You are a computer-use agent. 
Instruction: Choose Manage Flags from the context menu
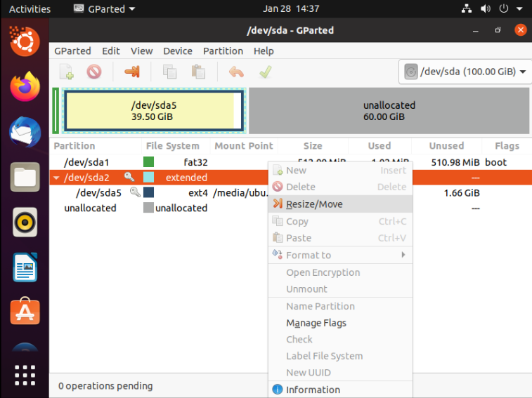click(x=340, y=323)
